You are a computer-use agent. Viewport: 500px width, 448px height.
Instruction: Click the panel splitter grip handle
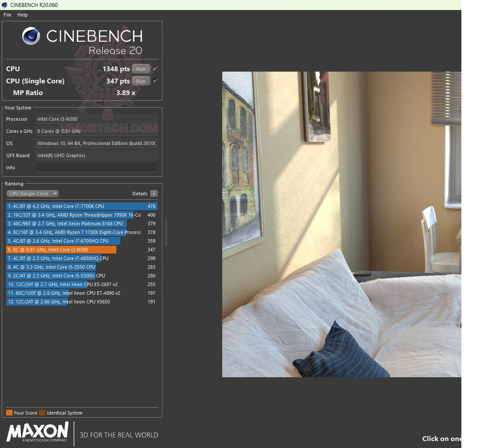tap(166, 233)
